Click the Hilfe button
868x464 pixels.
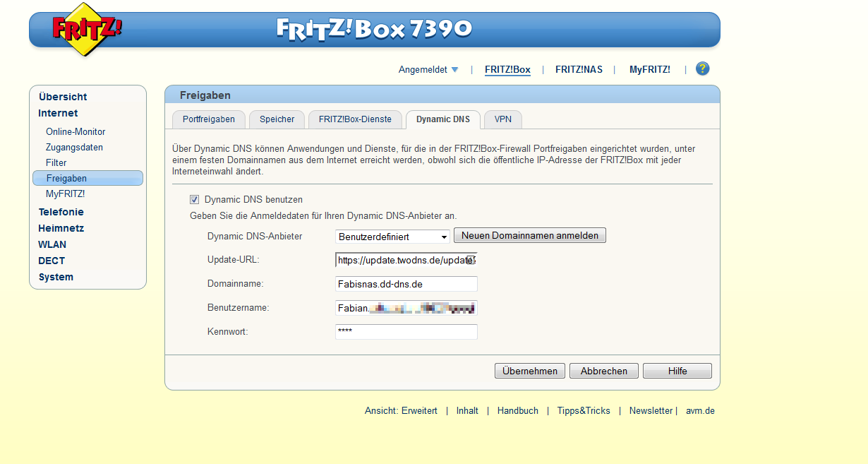[x=677, y=371]
